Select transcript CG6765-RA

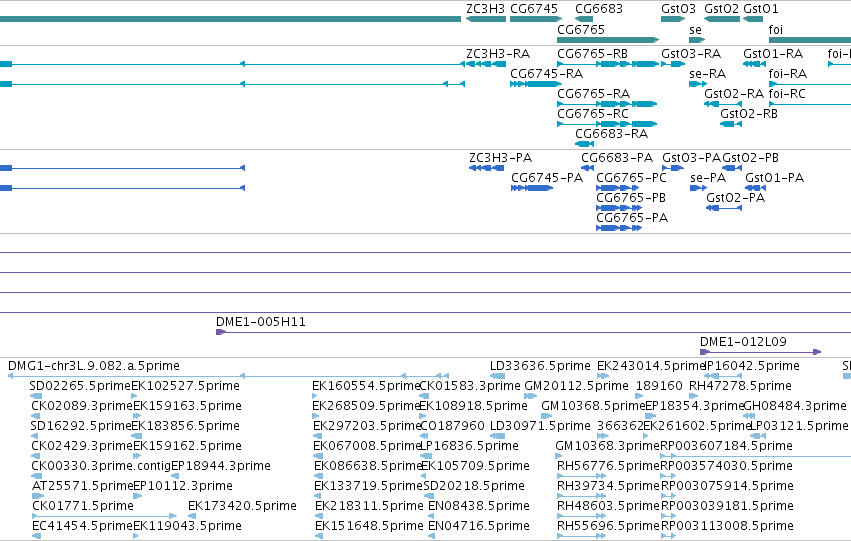pyautogui.click(x=607, y=104)
